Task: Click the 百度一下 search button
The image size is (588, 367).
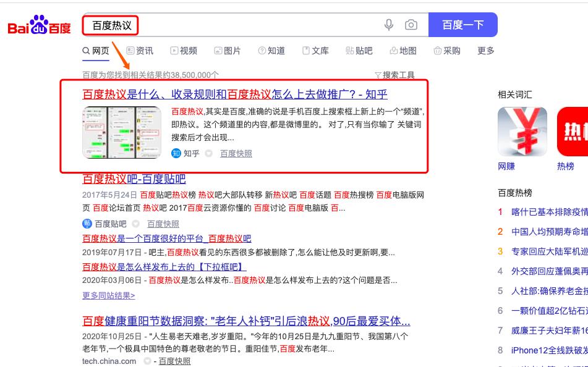Action: (x=462, y=25)
